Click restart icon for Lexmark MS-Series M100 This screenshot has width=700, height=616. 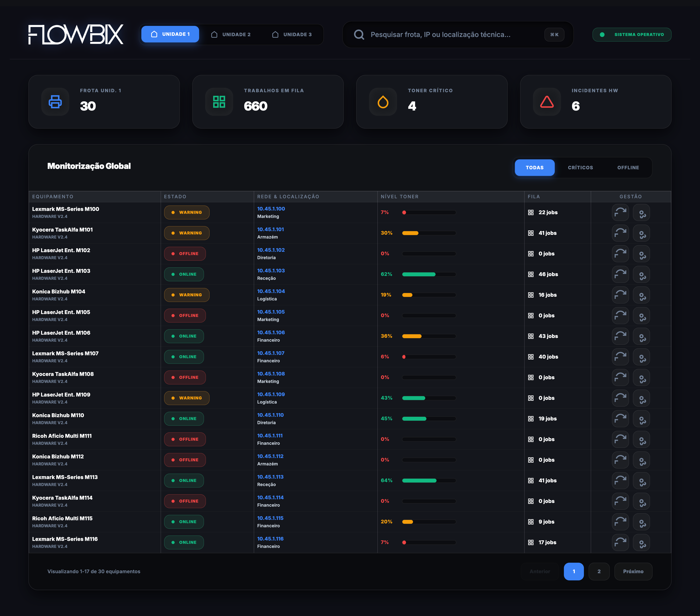point(620,212)
